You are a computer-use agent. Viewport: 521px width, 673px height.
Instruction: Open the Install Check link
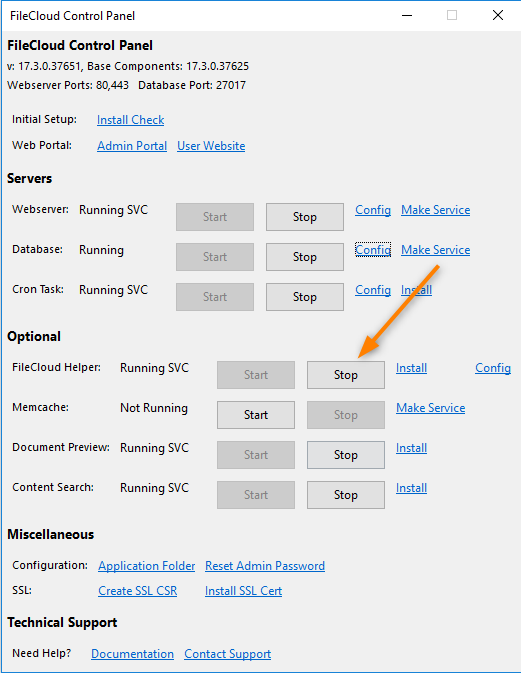[x=130, y=120]
